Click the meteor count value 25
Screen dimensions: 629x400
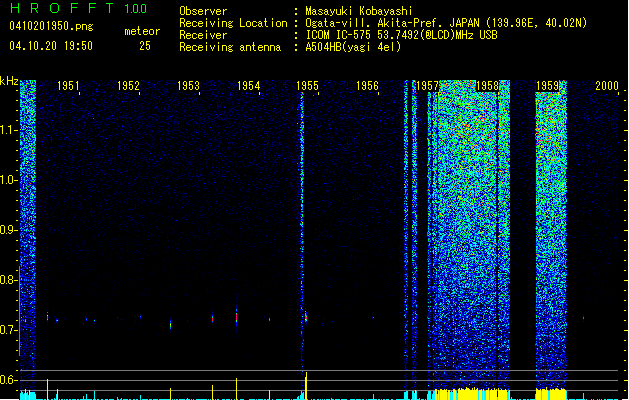(145, 46)
